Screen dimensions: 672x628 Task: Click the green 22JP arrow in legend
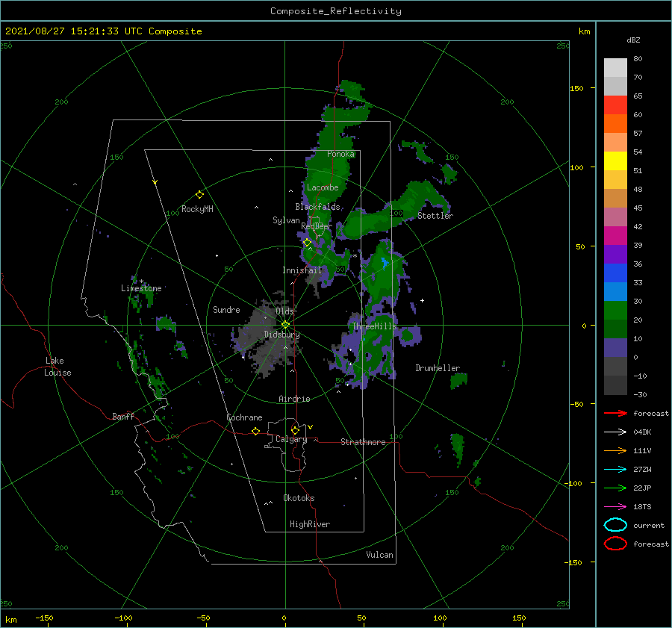[615, 488]
